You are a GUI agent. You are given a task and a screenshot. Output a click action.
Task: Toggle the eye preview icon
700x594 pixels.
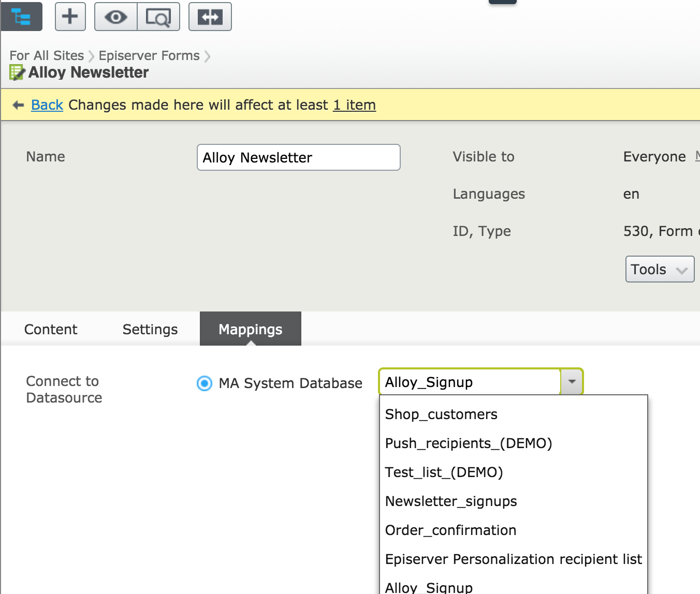(x=116, y=17)
